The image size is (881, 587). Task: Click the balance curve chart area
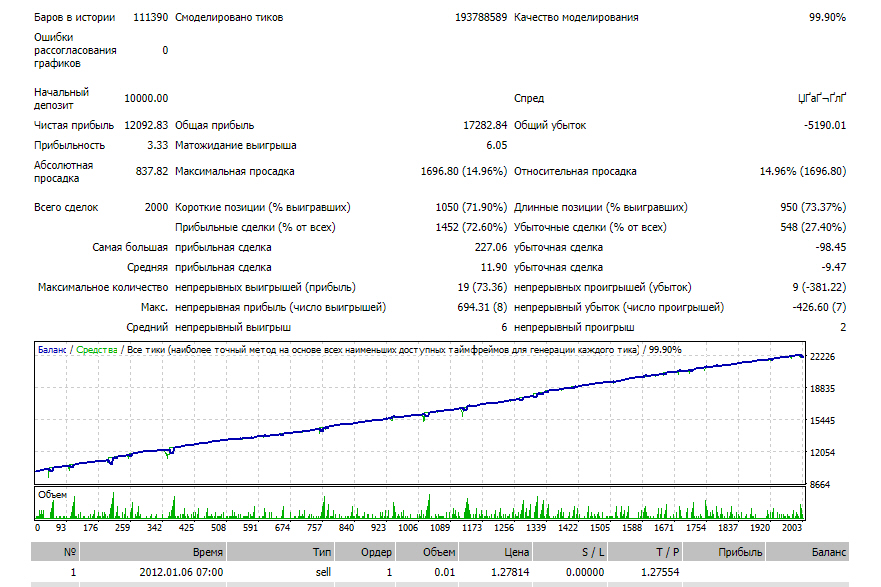point(420,413)
